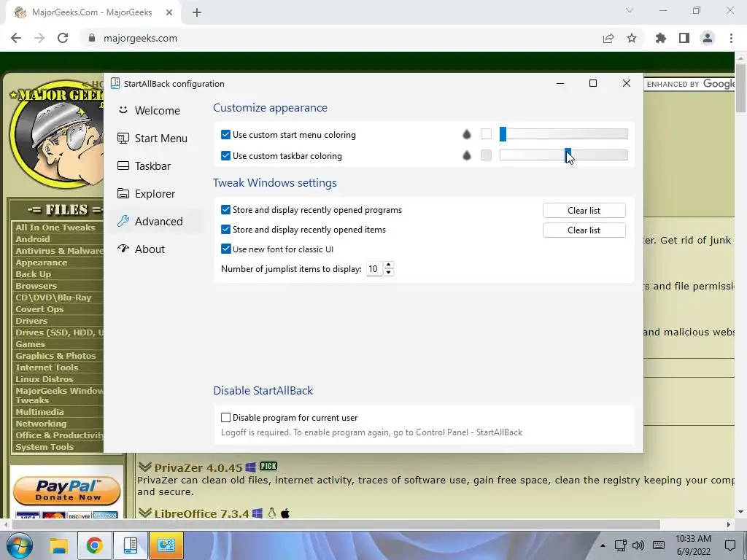Click the StartAllBack title bar icon
Image resolution: width=747 pixels, height=560 pixels.
115,83
